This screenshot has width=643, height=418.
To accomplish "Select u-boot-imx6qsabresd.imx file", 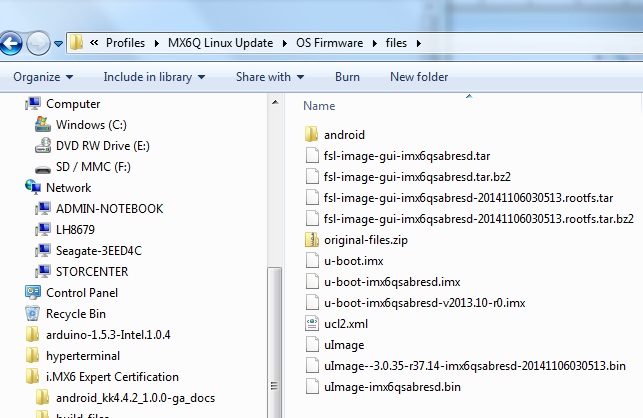I will (x=392, y=282).
